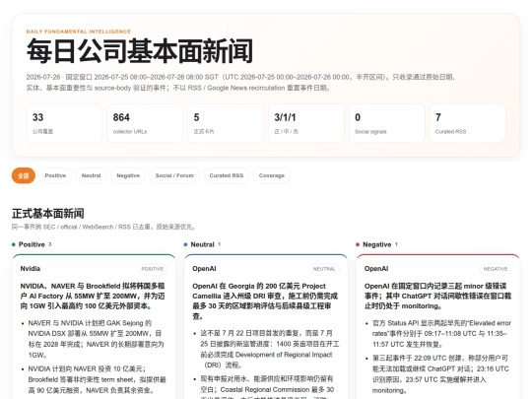This screenshot has width=532, height=399.
Task: Open the minor 级错误事件 headline
Action: point(437,296)
